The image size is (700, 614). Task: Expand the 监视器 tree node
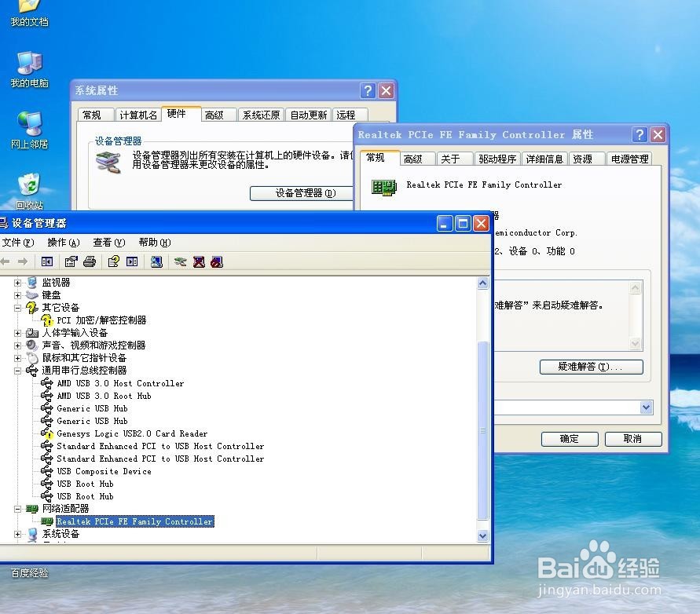(17, 282)
